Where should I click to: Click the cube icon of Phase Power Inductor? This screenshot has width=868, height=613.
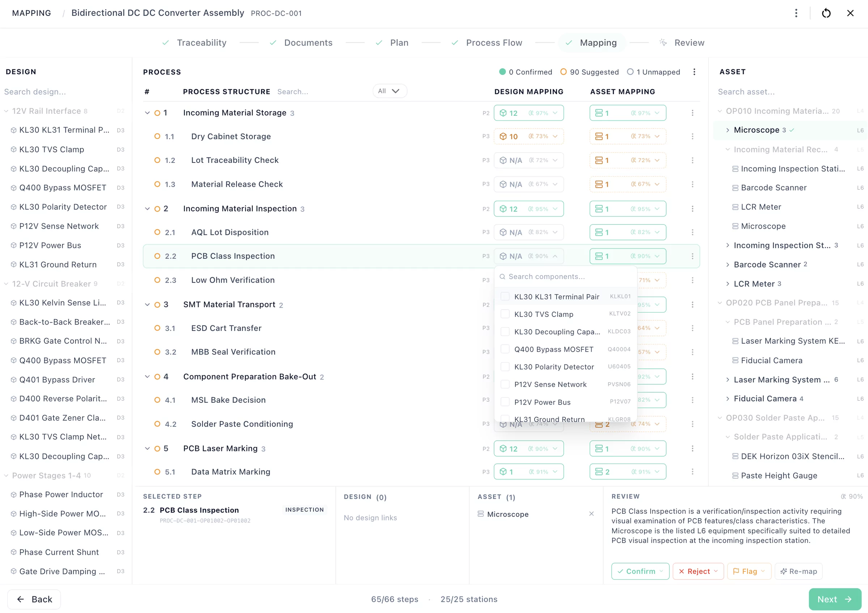(14, 495)
